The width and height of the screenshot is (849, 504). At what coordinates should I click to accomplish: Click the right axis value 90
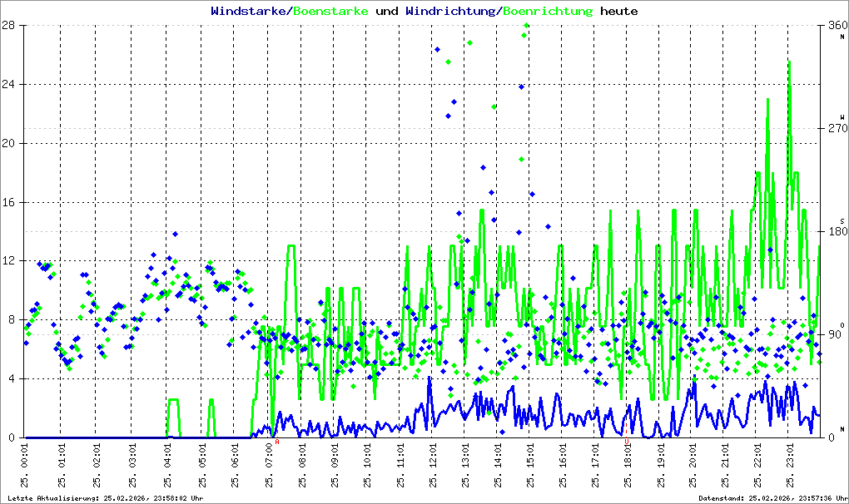coord(834,334)
